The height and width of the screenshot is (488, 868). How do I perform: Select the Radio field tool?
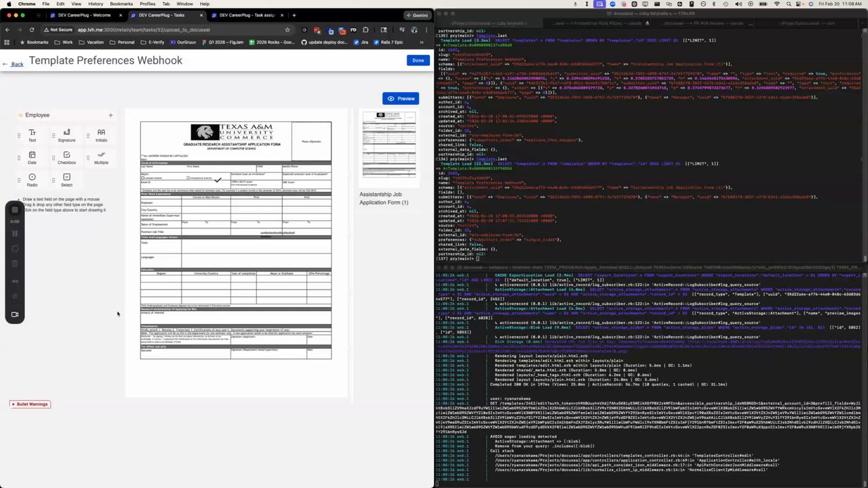point(32,180)
